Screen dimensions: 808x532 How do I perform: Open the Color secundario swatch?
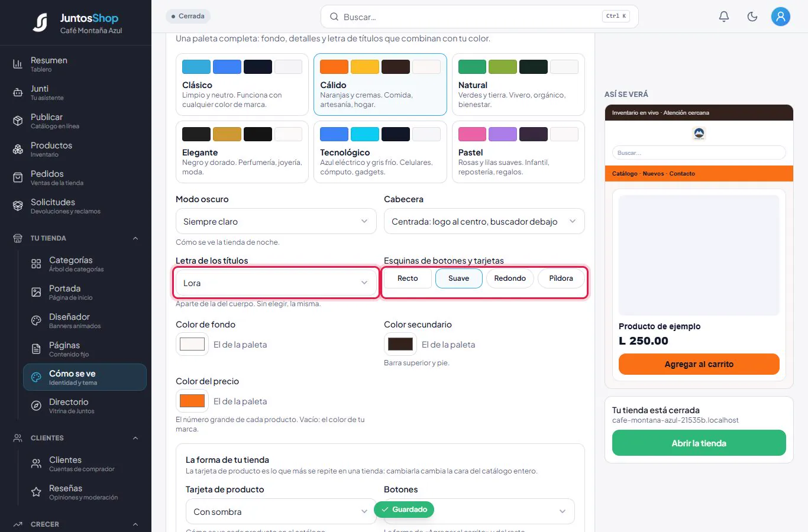click(400, 344)
